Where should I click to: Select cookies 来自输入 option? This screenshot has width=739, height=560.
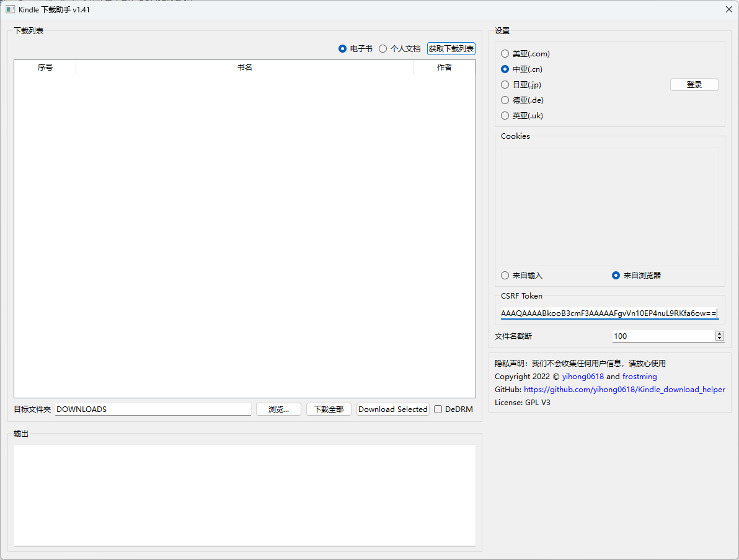(x=505, y=276)
